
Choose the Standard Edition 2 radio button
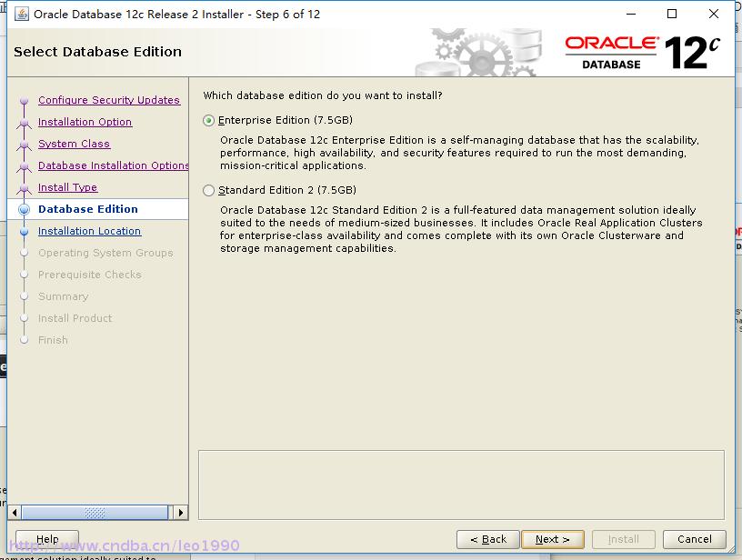208,190
